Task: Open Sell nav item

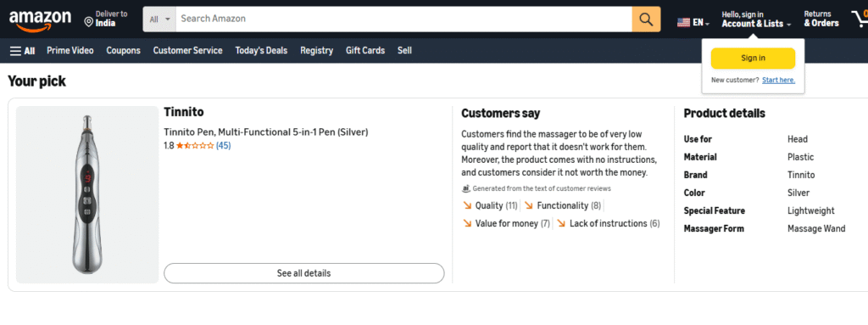Action: pos(404,50)
